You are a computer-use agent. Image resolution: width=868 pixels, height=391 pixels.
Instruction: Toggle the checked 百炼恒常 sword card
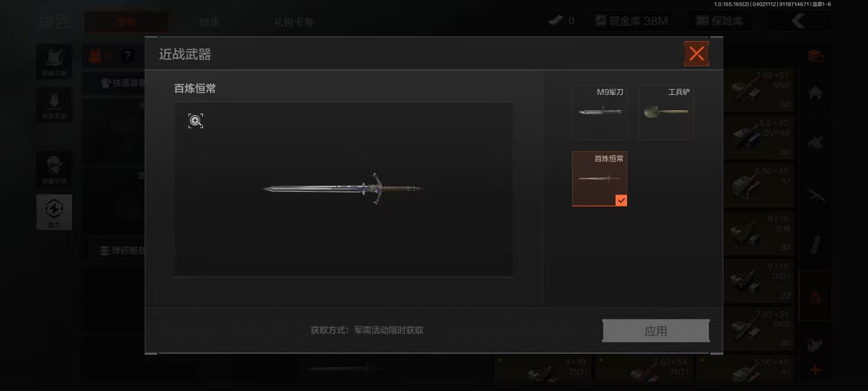[x=599, y=178]
